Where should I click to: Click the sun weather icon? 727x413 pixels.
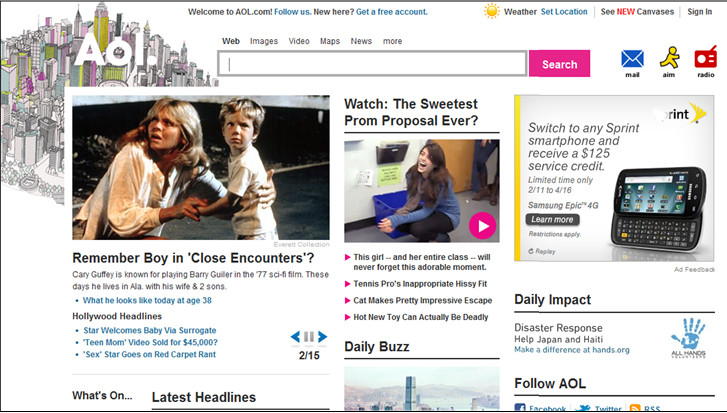[x=491, y=12]
